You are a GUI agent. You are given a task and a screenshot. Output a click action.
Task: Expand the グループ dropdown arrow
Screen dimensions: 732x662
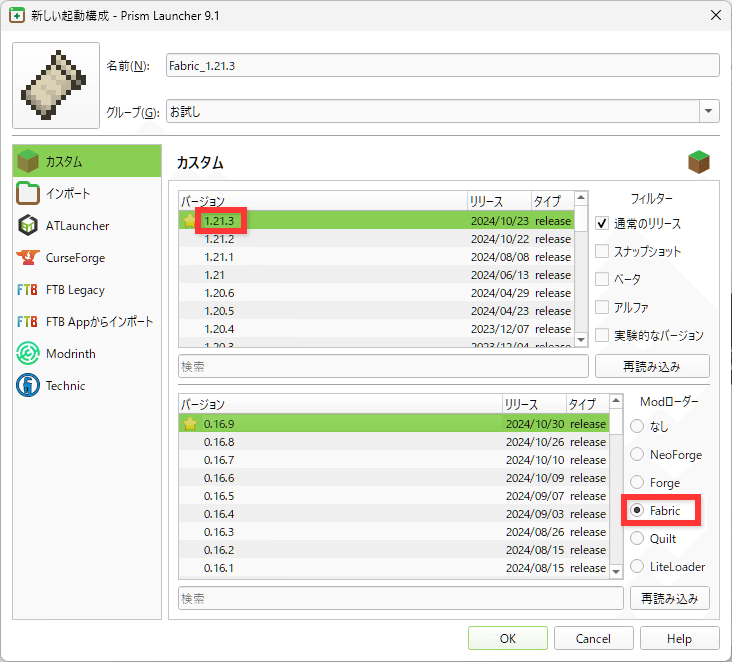click(709, 111)
